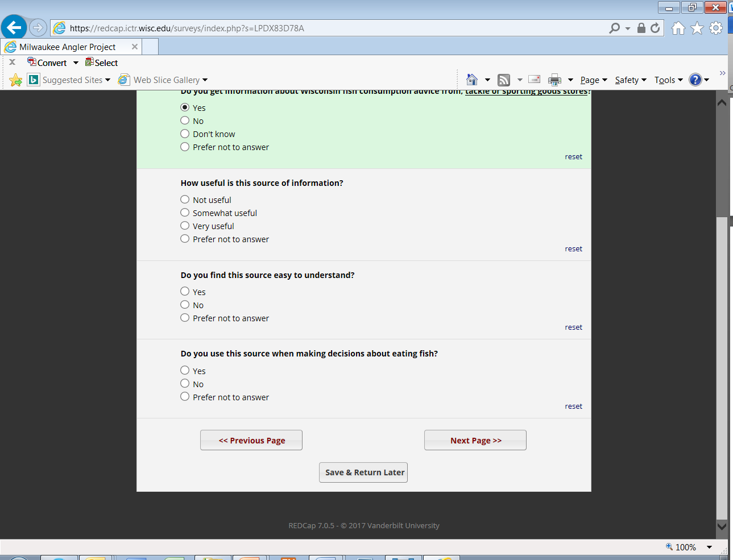The width and height of the screenshot is (733, 560).
Task: Select Yes for easy to understand question
Action: coord(185,291)
